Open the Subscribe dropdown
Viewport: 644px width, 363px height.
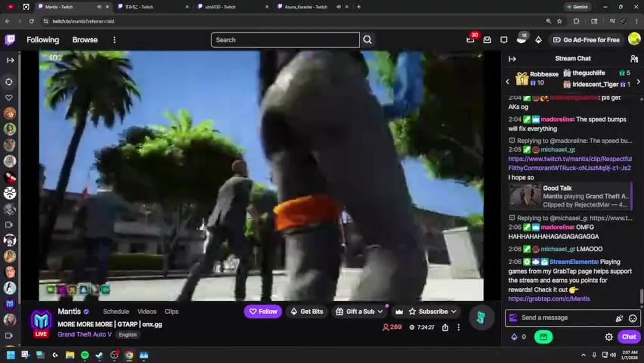[x=432, y=312]
